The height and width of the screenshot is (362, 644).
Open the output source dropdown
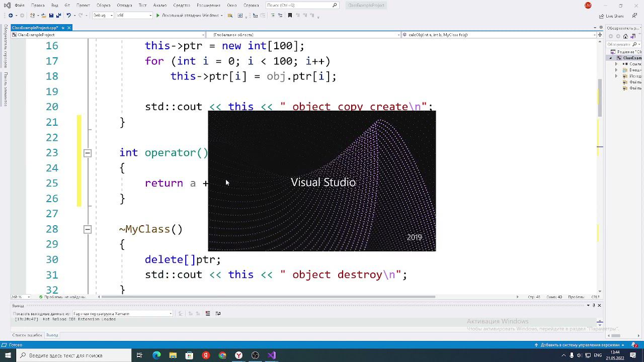[x=122, y=313]
